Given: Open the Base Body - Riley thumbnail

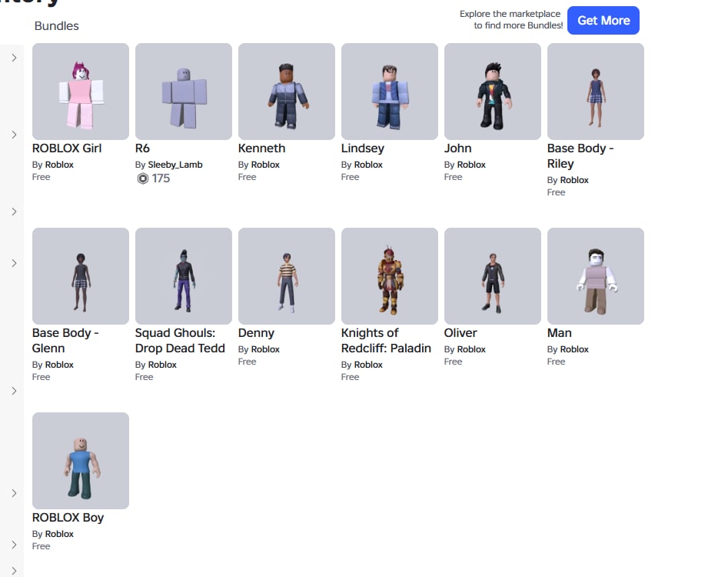Looking at the screenshot, I should click(x=596, y=92).
